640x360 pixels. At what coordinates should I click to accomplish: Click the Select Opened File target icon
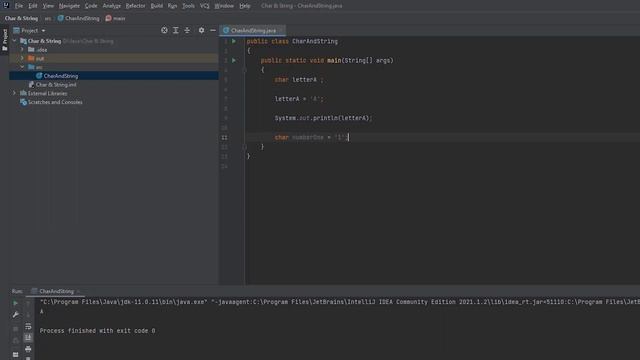coord(164,30)
